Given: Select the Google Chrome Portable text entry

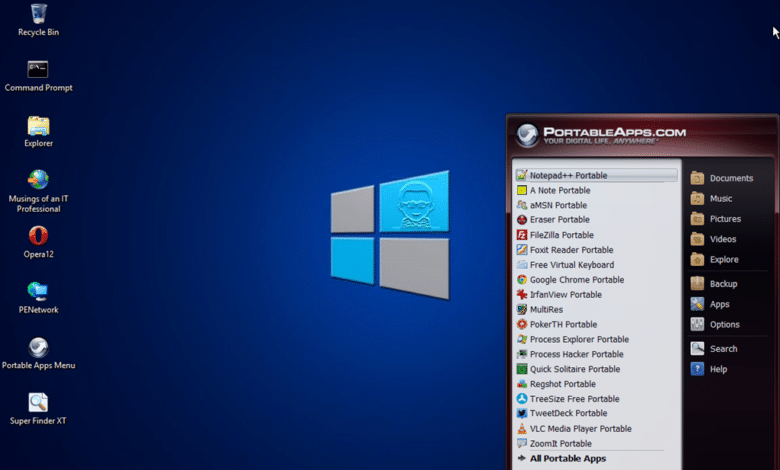Looking at the screenshot, I should click(577, 280).
